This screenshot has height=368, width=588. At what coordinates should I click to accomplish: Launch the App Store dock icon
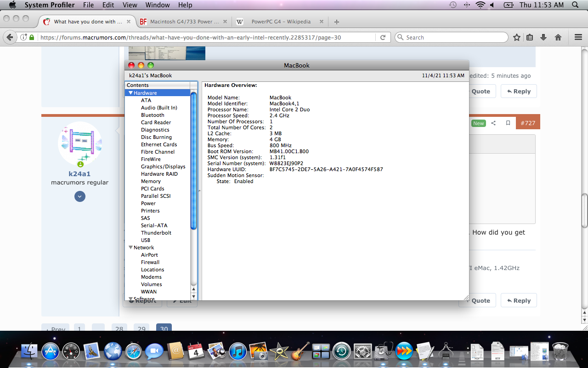pos(51,351)
